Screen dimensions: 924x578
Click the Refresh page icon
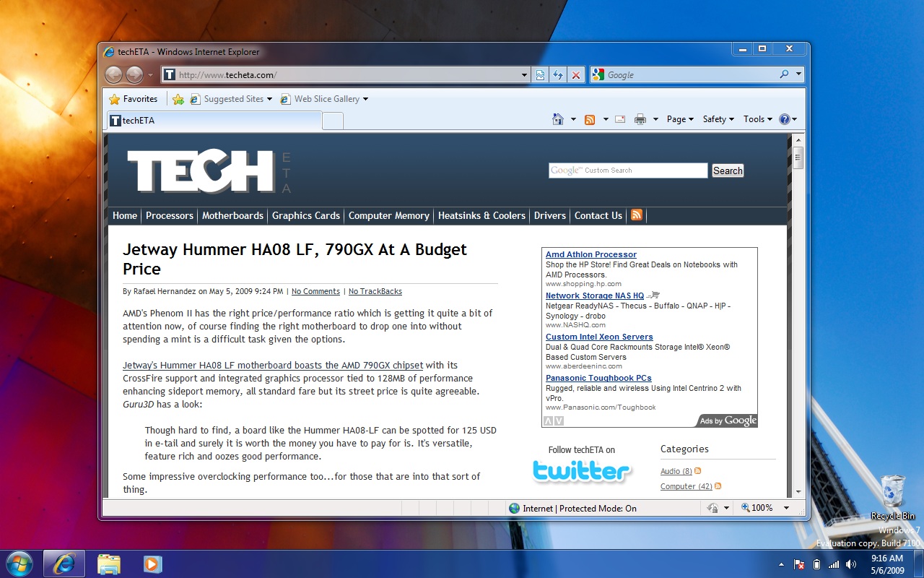tap(558, 74)
